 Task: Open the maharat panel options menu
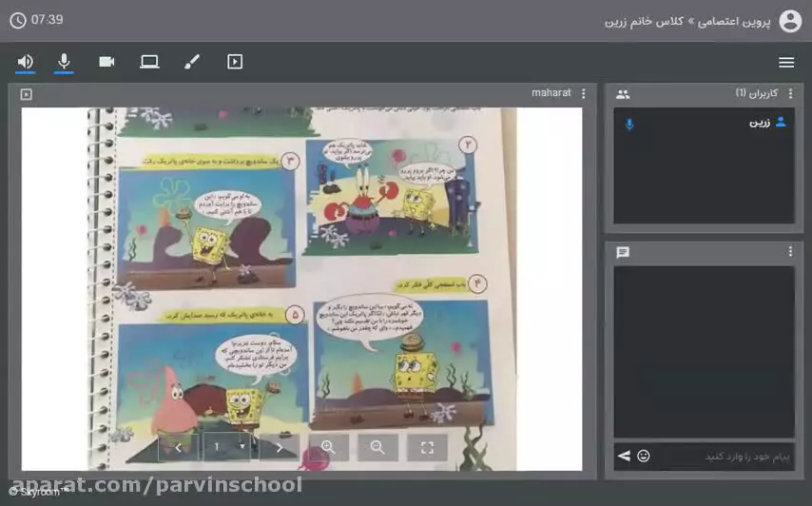(584, 93)
